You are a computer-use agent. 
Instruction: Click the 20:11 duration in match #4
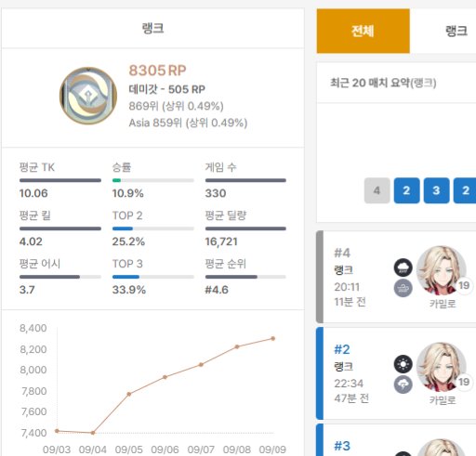point(347,287)
